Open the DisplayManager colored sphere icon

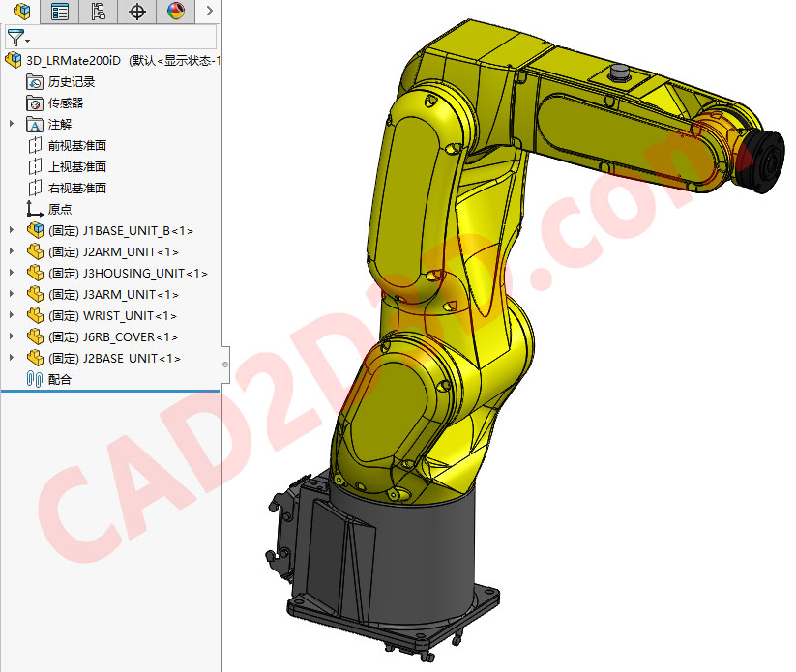[175, 12]
